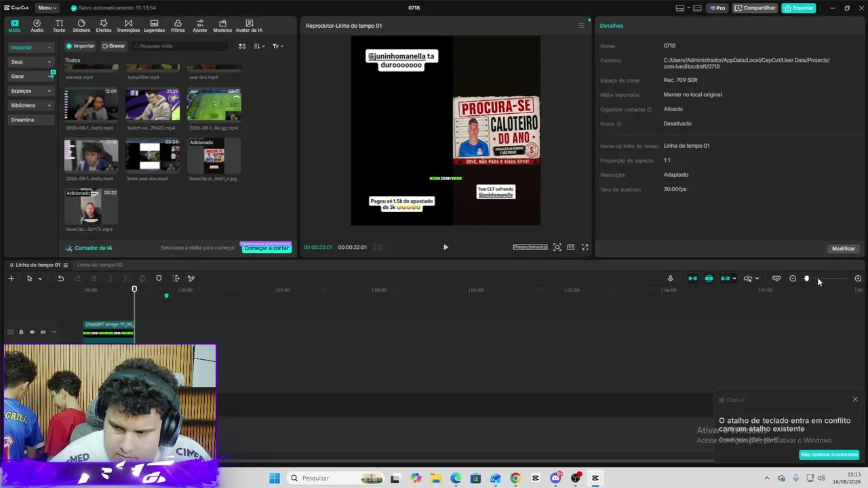Select the twitch-vo media thumbnail
This screenshot has height=488, width=868.
[x=153, y=104]
